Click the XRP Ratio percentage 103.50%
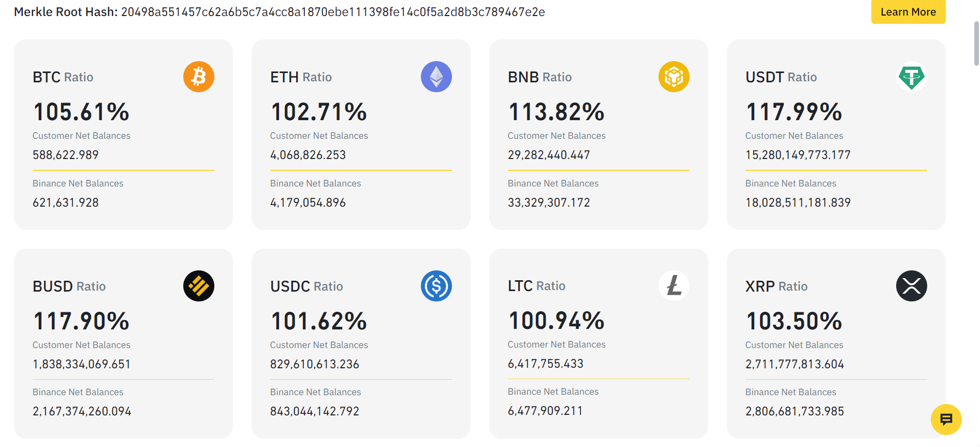This screenshot has width=980, height=447. 794,321
